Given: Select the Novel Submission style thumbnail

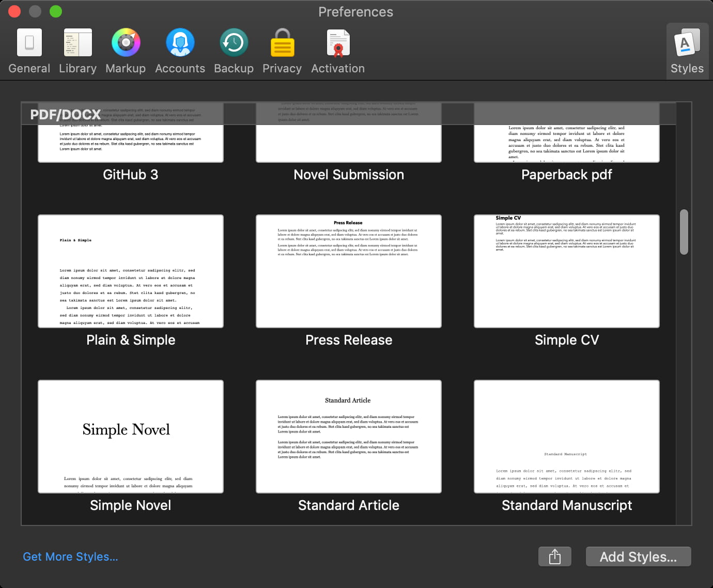Looking at the screenshot, I should point(349,132).
